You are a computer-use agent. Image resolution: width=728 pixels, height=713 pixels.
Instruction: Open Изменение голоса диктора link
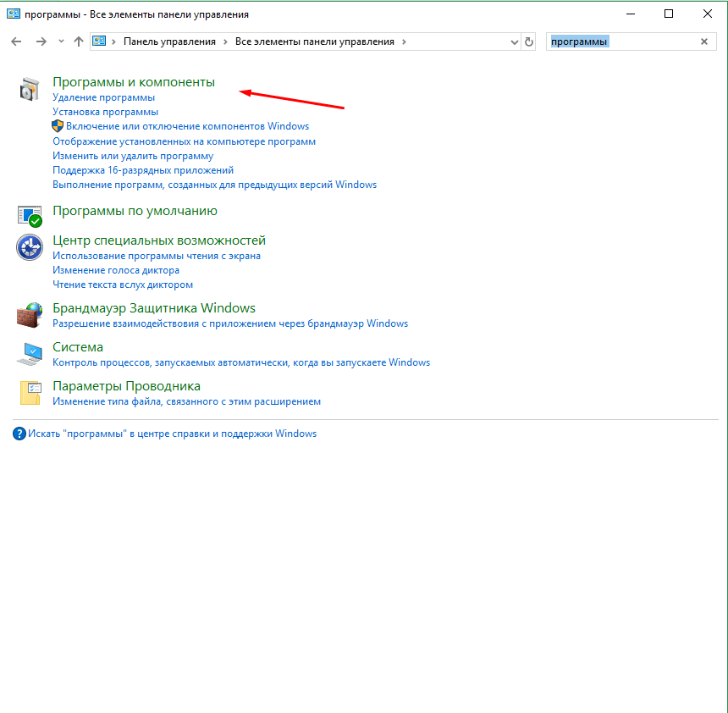(116, 270)
